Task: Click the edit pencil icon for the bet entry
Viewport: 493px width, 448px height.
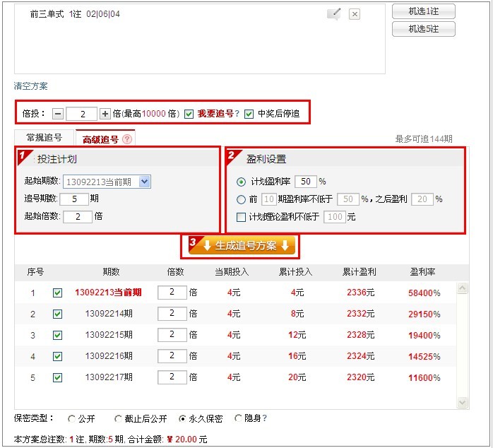Action: click(x=333, y=14)
